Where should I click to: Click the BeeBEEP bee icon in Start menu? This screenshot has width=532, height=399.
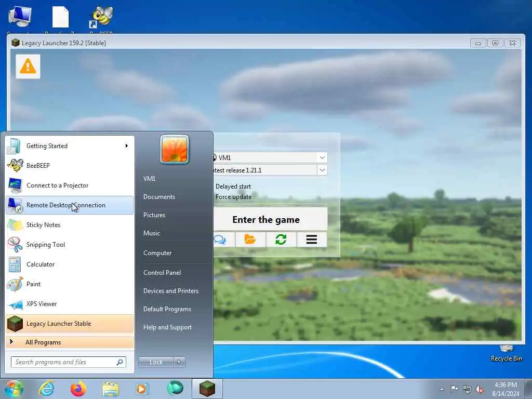(15, 166)
